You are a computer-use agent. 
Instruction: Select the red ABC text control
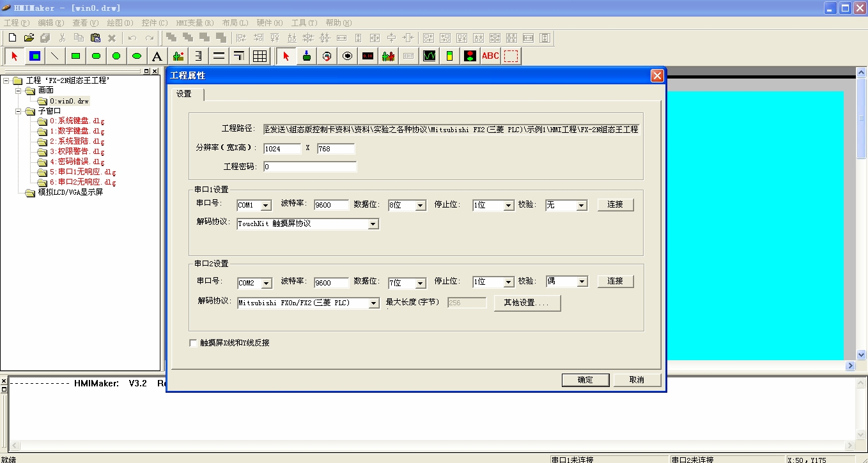(490, 56)
